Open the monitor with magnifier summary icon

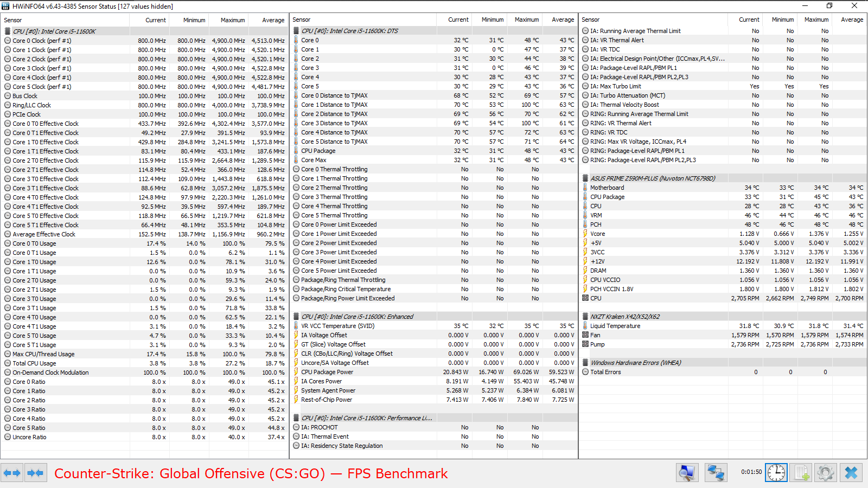click(687, 473)
